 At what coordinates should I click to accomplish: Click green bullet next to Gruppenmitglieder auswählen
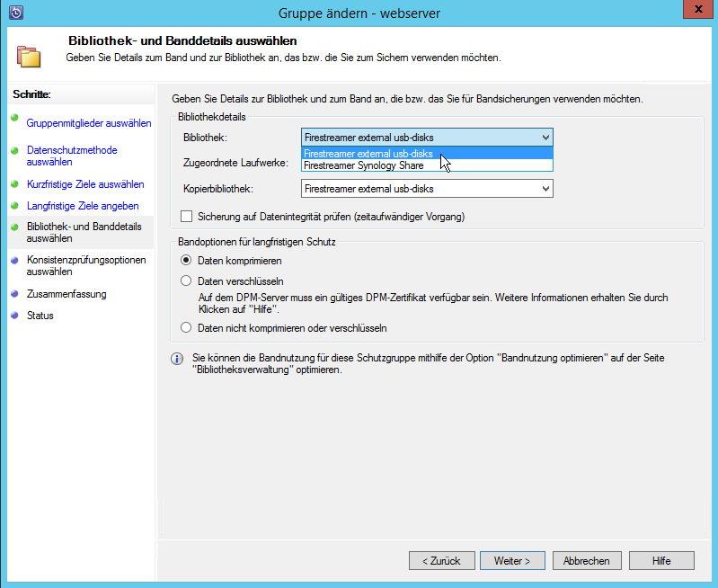[15, 118]
